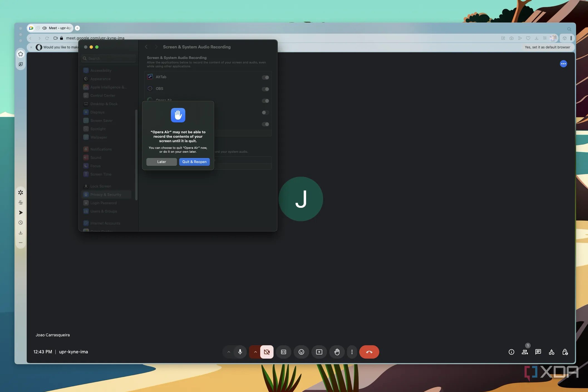Image resolution: width=588 pixels, height=392 pixels.
Task: Expand video settings chevron next to camera
Action: pyautogui.click(x=255, y=352)
